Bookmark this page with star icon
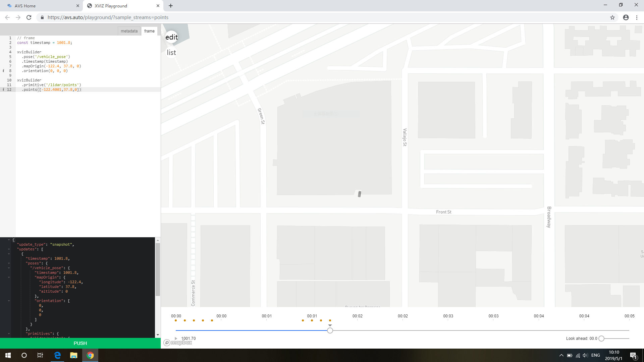This screenshot has height=362, width=644. (x=612, y=17)
